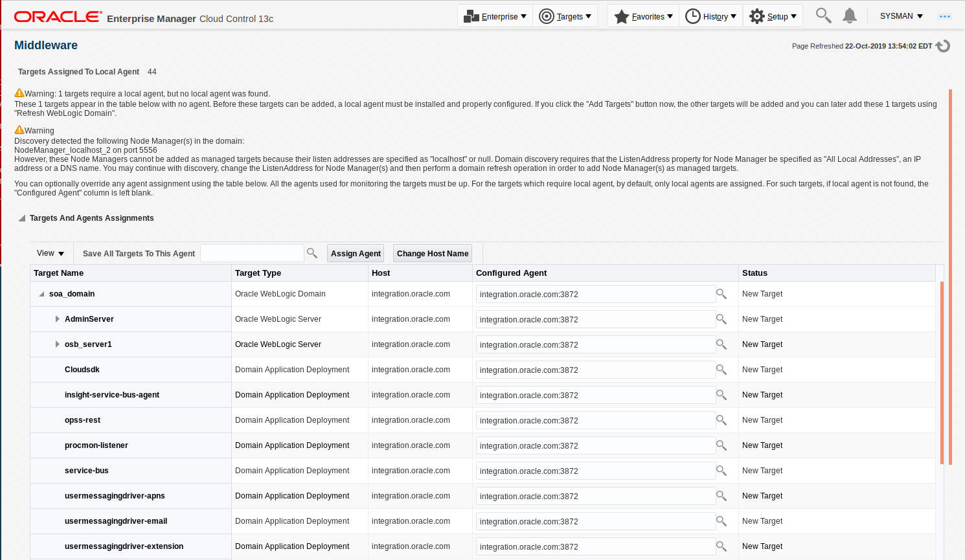Collapse Targets And Agents Assignments section
965x560 pixels.
22,218
